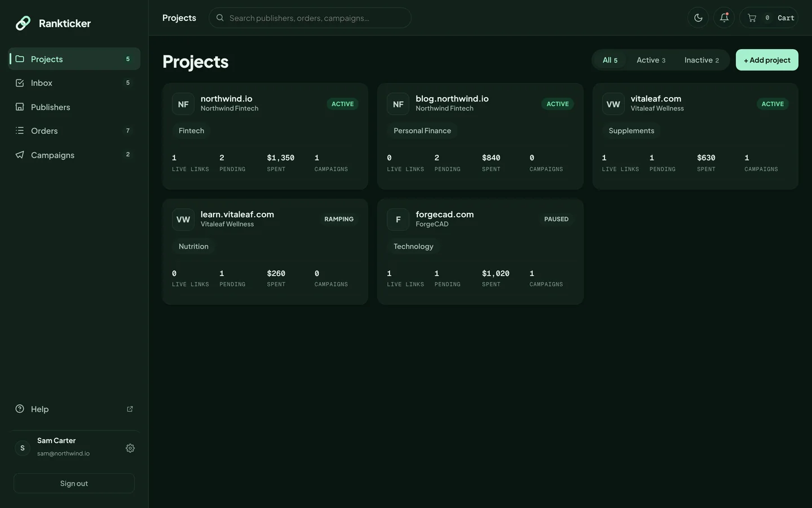Open account settings gear icon
Viewport: 812px width, 508px height.
(x=130, y=448)
